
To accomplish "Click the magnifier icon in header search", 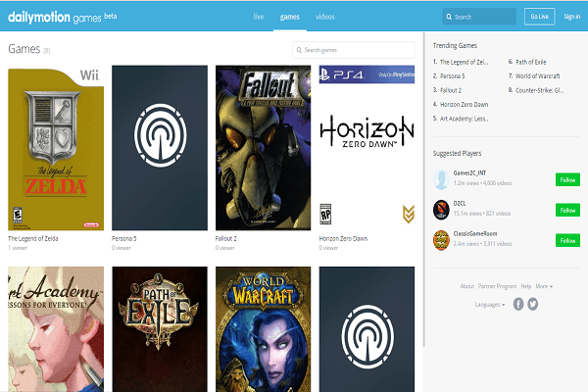I will [x=449, y=17].
